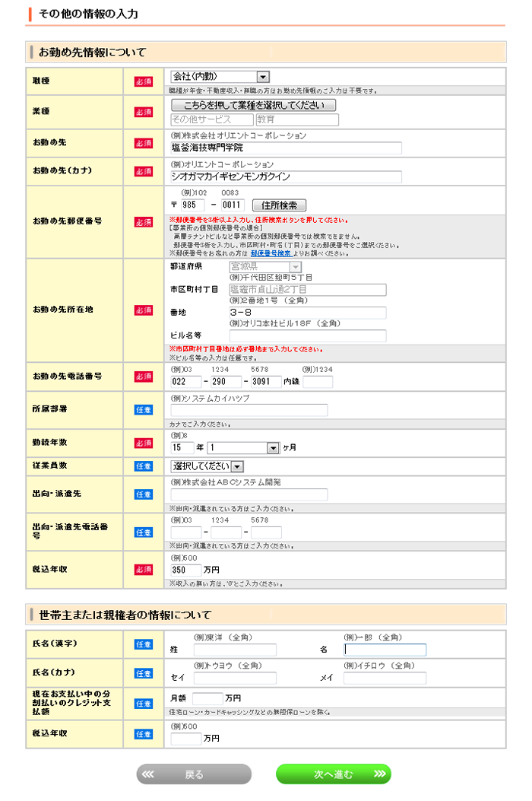The height and width of the screenshot is (801, 532).
Task: Click the その他サービス industry field
Action: (212, 119)
